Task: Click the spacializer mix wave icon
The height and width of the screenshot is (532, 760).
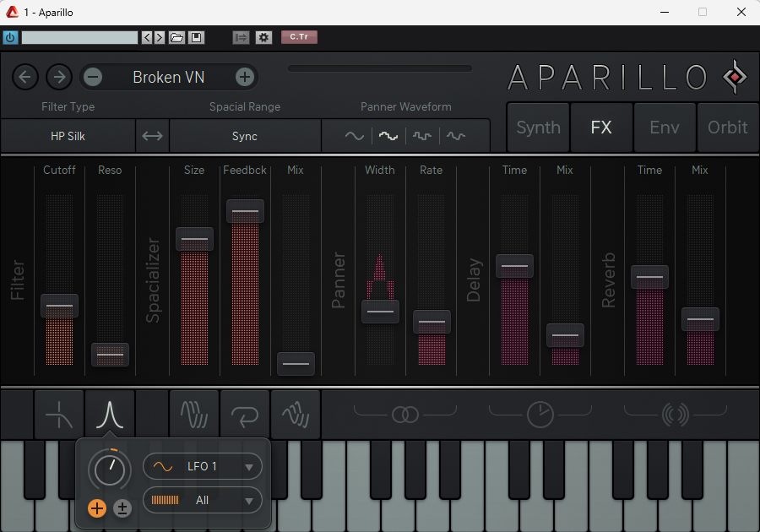Action: click(296, 415)
